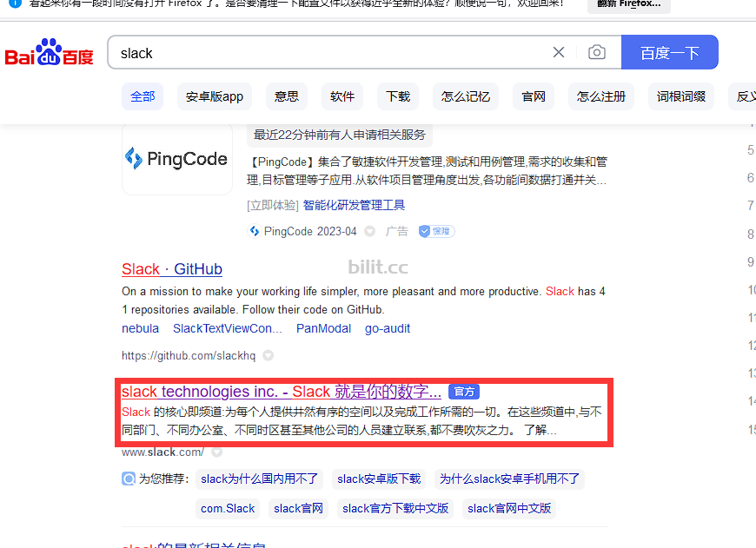756x548 pixels.
Task: Select suggestion slack安卓版下载
Action: 379,479
